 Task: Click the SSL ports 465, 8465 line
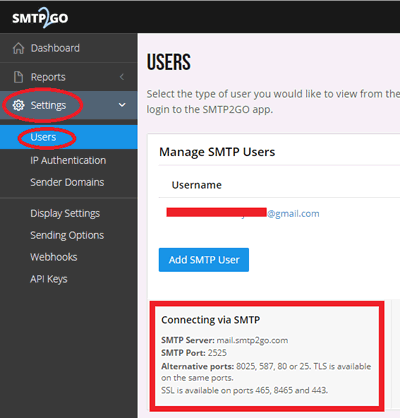pos(245,390)
